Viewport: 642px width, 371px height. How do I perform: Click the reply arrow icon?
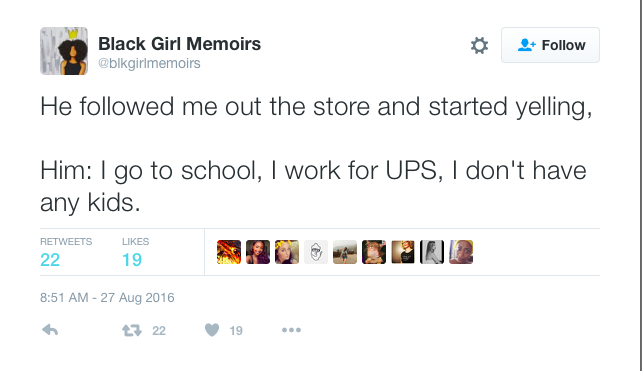[50, 330]
